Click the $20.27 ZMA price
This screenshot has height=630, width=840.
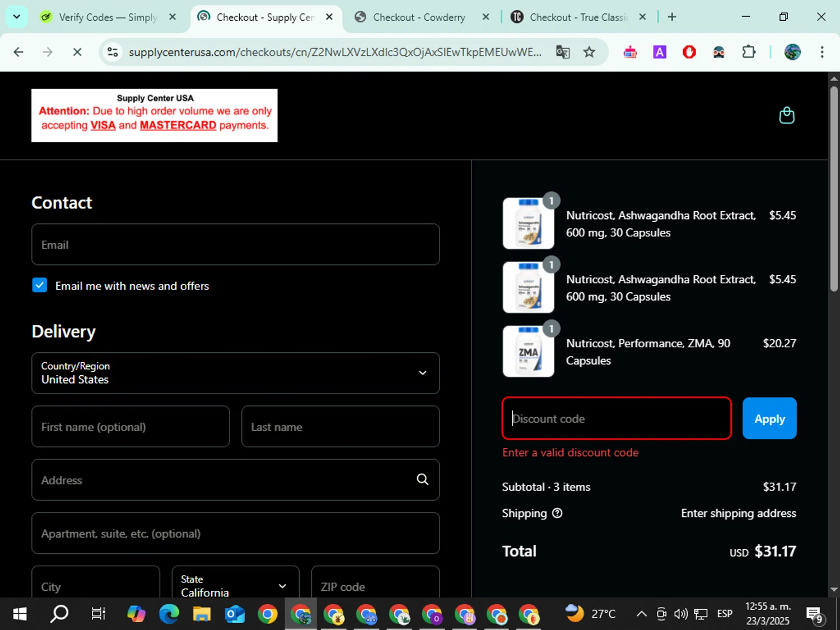pyautogui.click(x=779, y=343)
